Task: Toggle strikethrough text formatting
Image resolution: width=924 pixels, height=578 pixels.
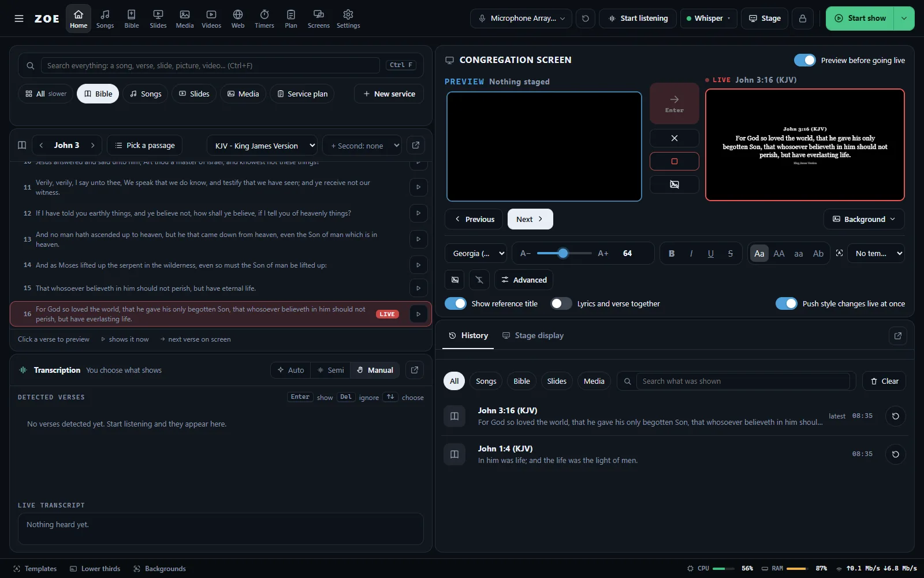Action: coord(731,253)
